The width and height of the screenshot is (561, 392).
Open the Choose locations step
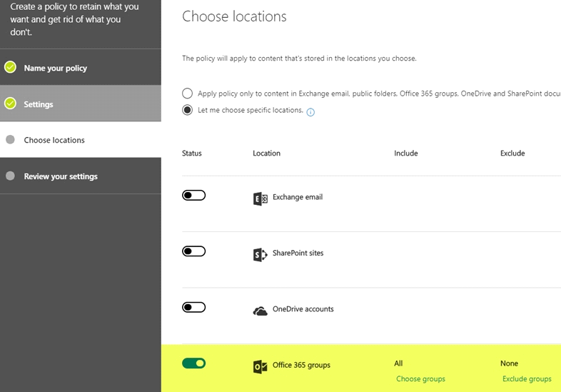click(81, 140)
